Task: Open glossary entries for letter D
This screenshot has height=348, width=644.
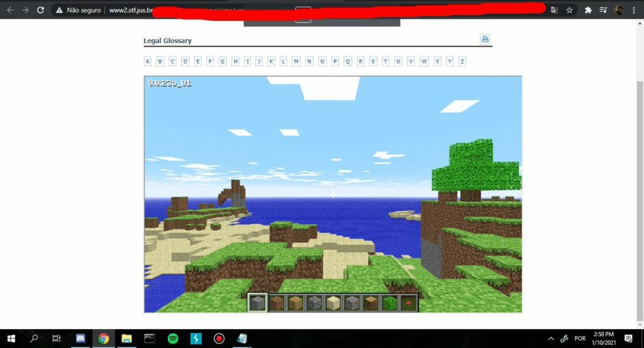Action: (x=186, y=62)
